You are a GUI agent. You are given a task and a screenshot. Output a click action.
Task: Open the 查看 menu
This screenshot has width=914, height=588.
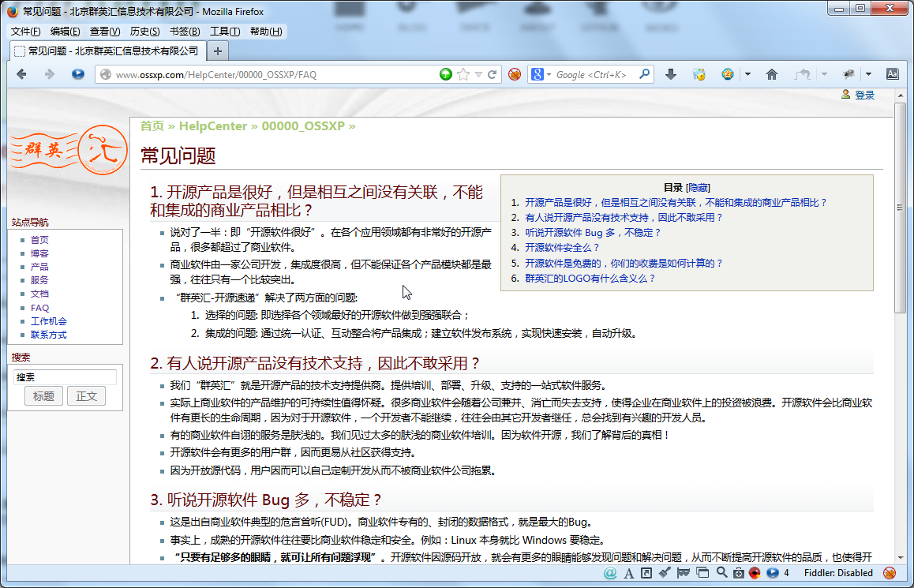click(x=105, y=32)
